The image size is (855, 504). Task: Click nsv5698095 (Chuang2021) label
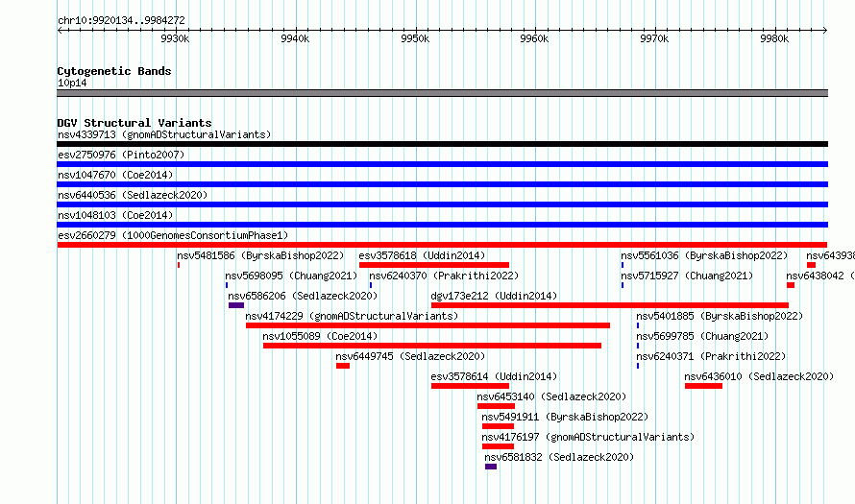(x=291, y=276)
